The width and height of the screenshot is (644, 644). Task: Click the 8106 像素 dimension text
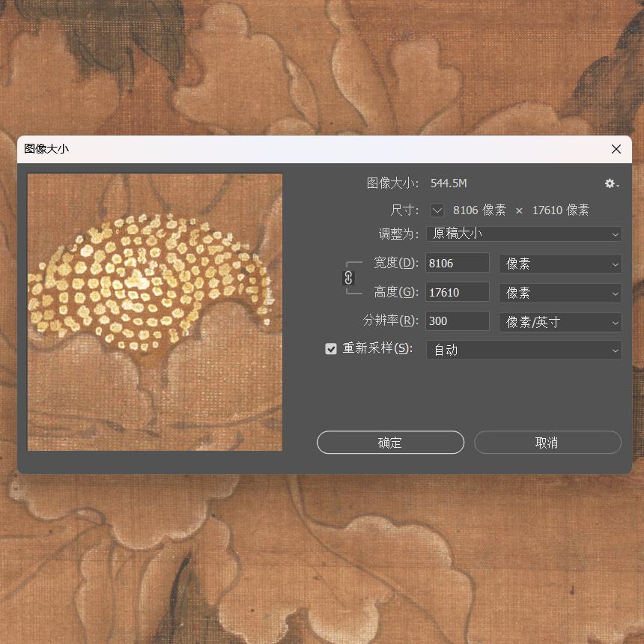(x=479, y=210)
